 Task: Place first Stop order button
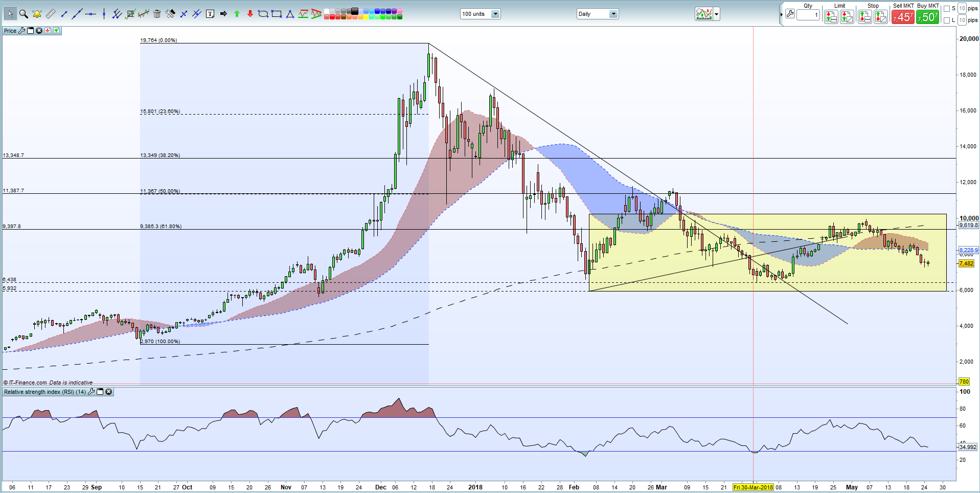pyautogui.click(x=865, y=17)
